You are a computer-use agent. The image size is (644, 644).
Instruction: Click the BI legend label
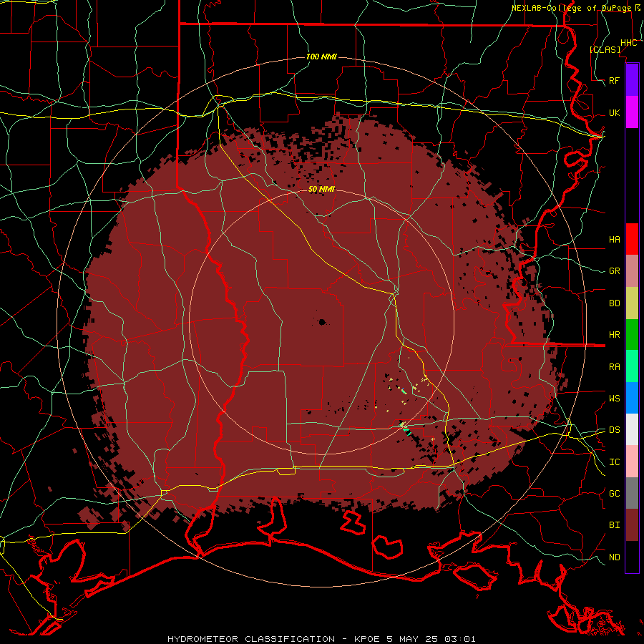coord(615,525)
